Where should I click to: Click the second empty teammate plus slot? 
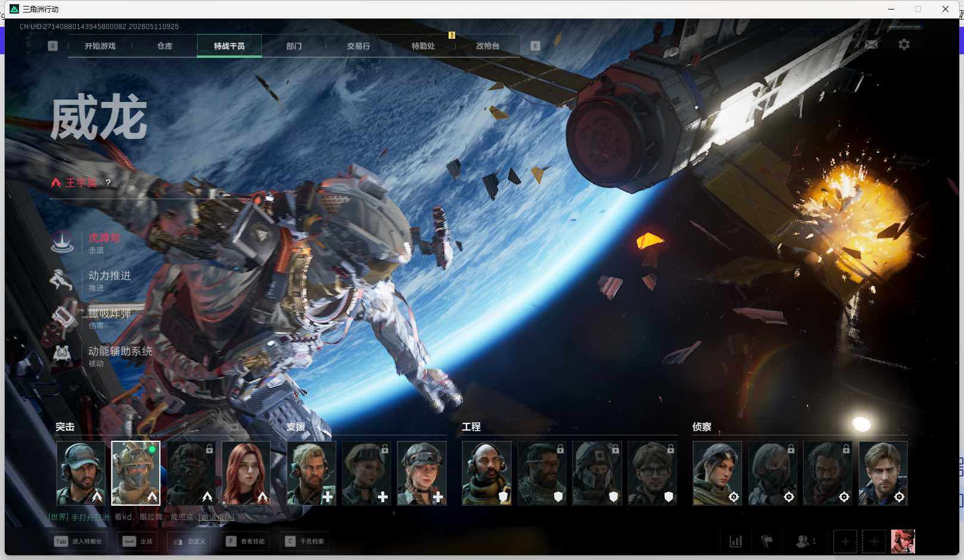click(873, 542)
